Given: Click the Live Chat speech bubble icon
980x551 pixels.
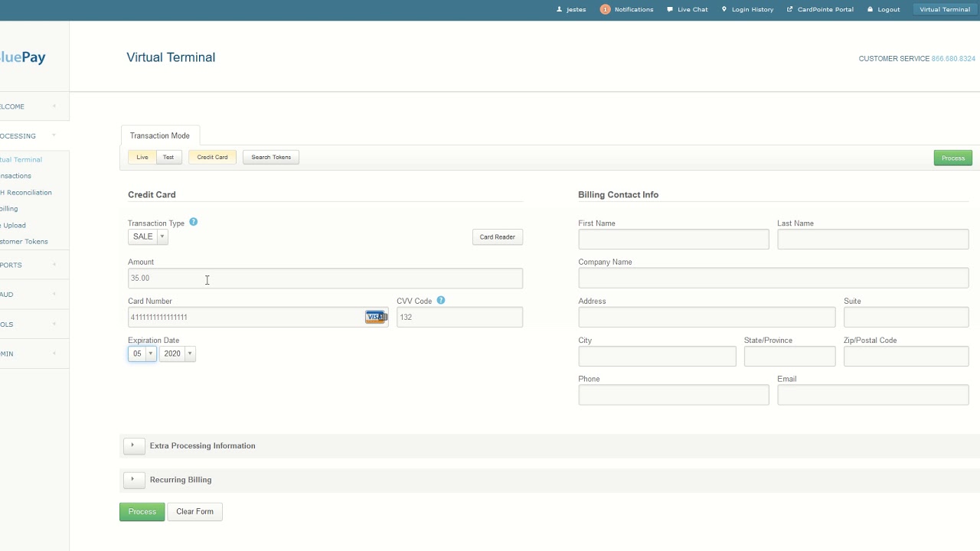Looking at the screenshot, I should [x=670, y=9].
